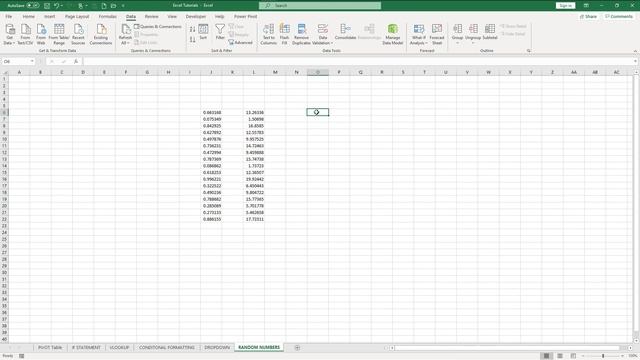This screenshot has width=640, height=360.
Task: Open the Get Data menu
Action: [x=9, y=34]
